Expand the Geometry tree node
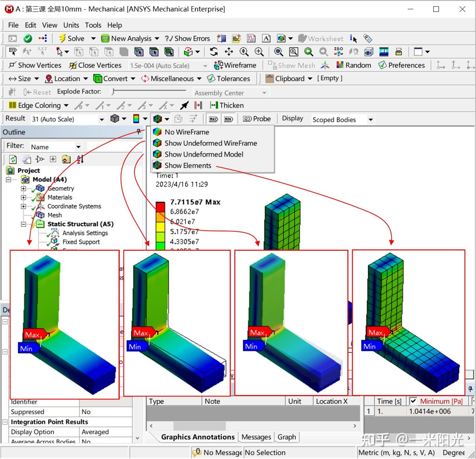The height and width of the screenshot is (459, 476). [x=23, y=188]
